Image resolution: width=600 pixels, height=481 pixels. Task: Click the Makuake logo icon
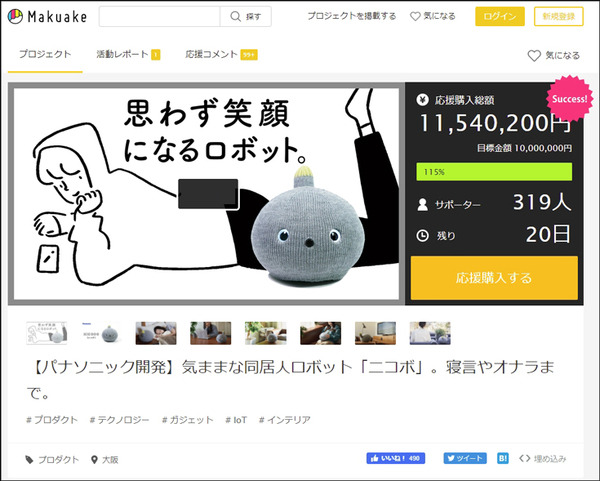pos(16,17)
